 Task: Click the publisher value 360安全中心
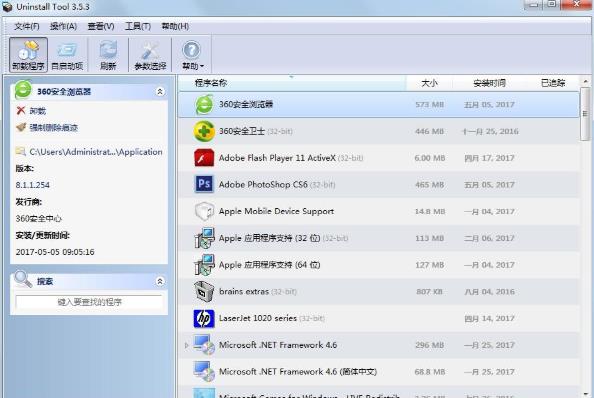tap(39, 219)
